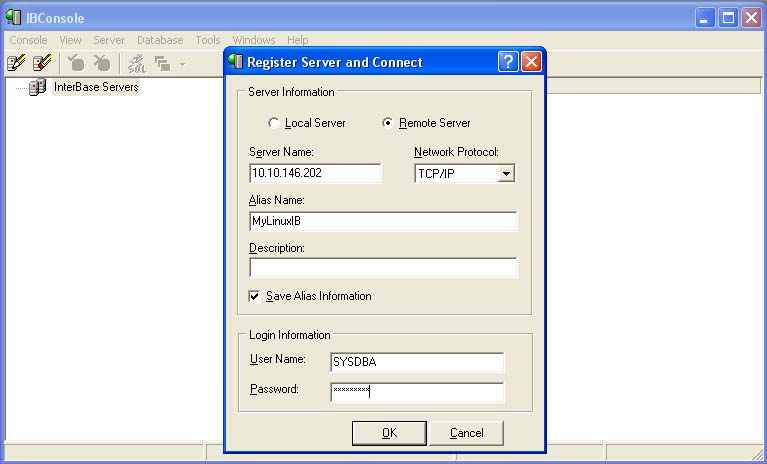Click the InterBase Servers node icon
This screenshot has height=464, width=767.
point(38,87)
